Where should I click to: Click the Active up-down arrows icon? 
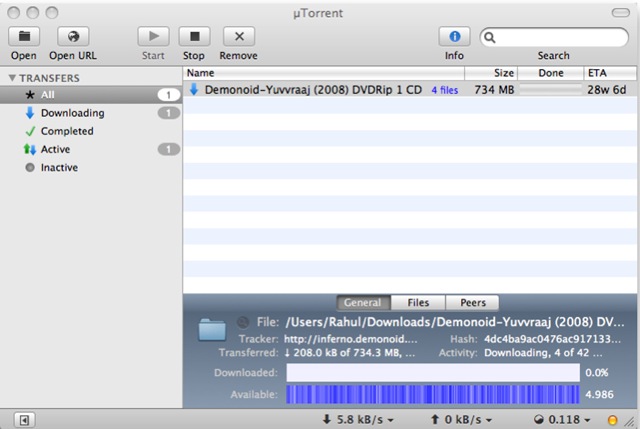pyautogui.click(x=30, y=149)
